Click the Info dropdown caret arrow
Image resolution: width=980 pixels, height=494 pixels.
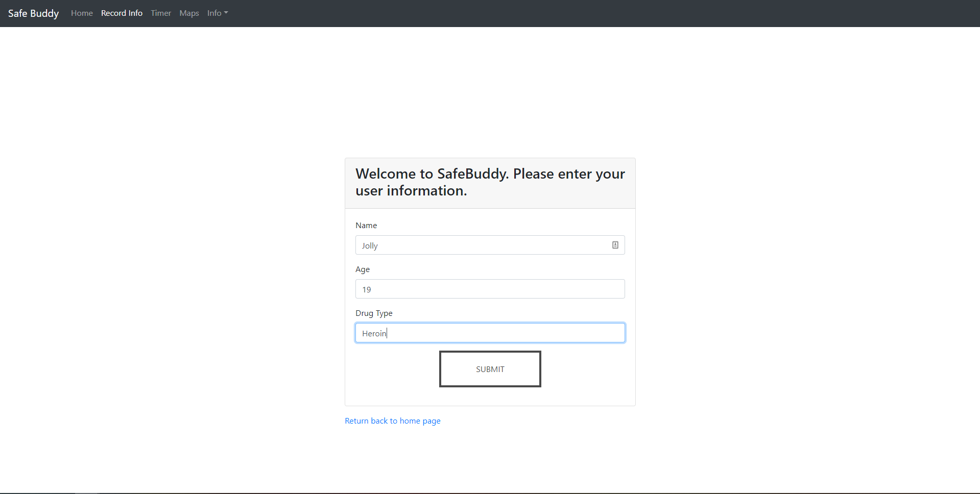pos(226,13)
